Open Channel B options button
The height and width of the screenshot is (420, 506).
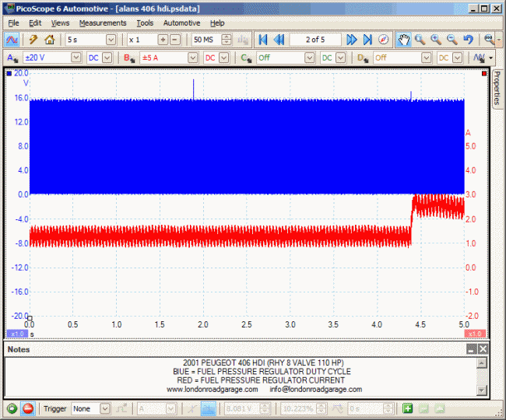point(129,58)
